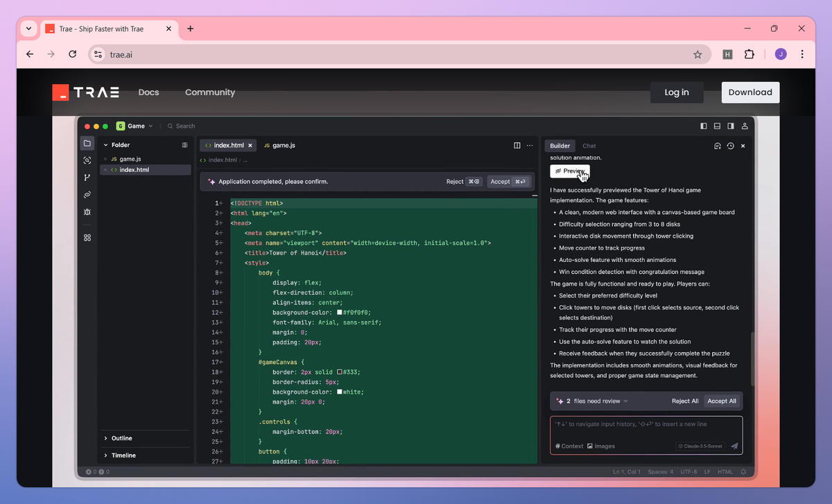Viewport: 832px width, 504px height.
Task: Open the editor more actions ellipsis
Action: tap(530, 146)
